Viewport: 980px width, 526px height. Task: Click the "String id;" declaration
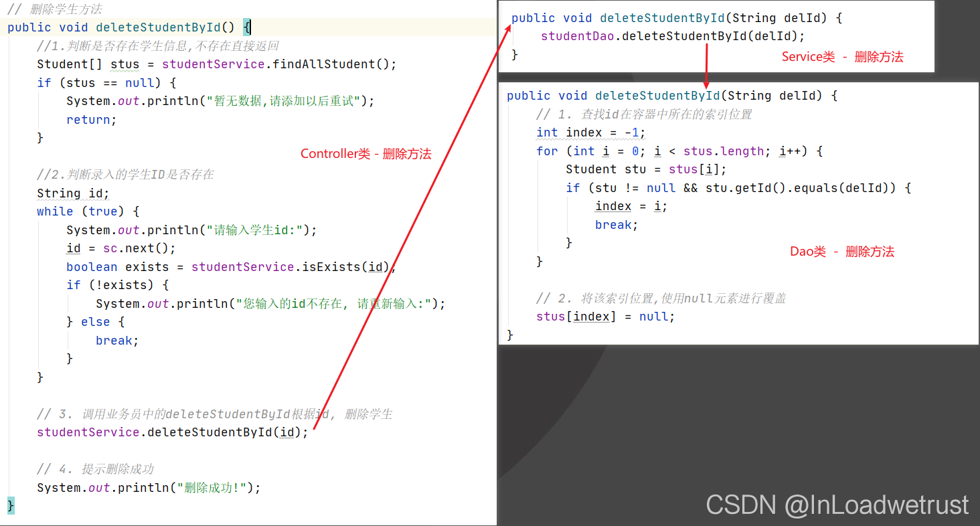pyautogui.click(x=73, y=193)
